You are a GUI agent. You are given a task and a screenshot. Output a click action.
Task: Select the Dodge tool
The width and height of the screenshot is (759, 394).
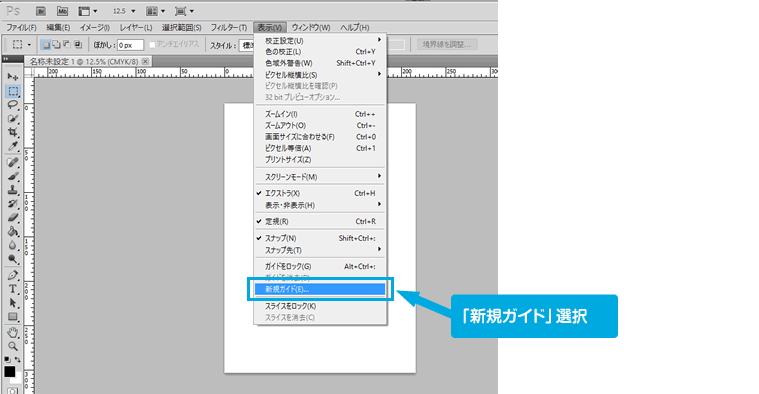[x=13, y=259]
